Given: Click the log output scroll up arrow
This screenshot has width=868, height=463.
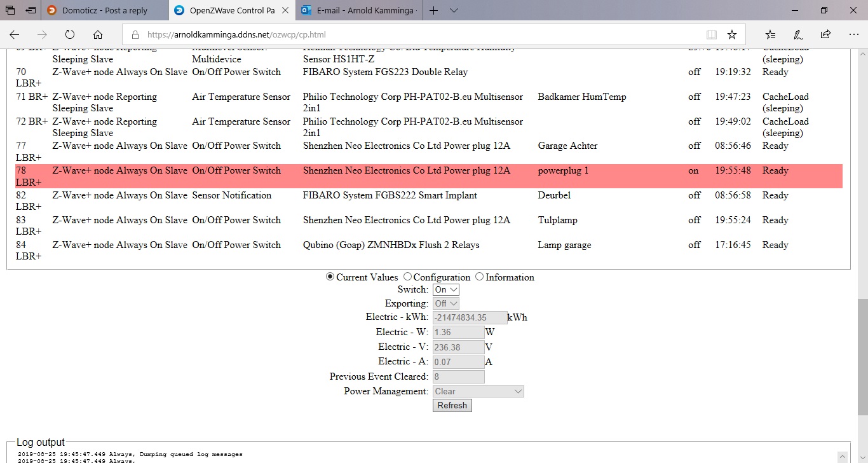Looking at the screenshot, I should (x=843, y=457).
